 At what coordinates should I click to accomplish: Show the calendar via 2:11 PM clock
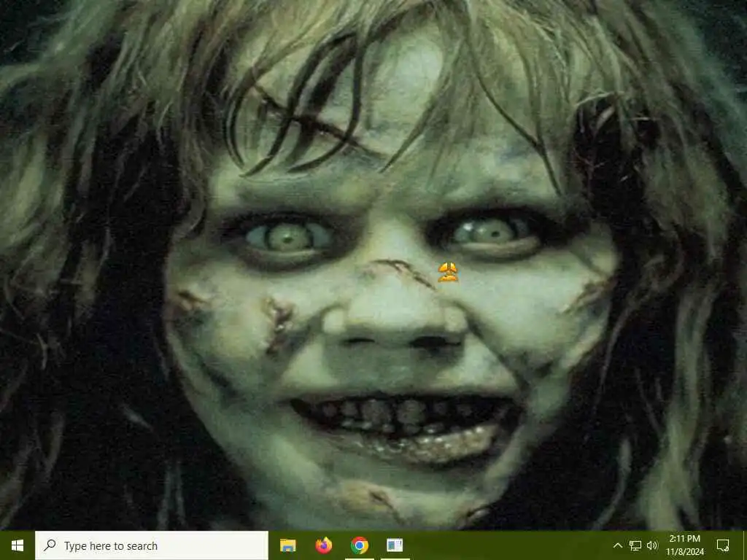click(684, 545)
